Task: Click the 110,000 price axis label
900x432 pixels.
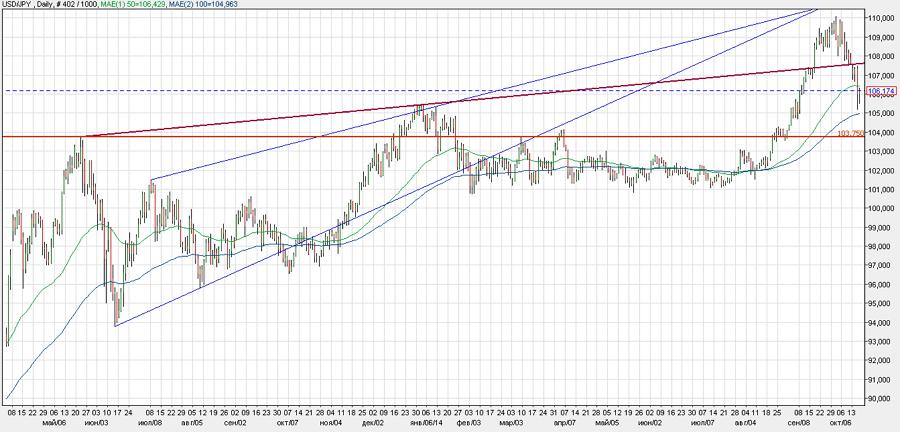Action: 880,19
